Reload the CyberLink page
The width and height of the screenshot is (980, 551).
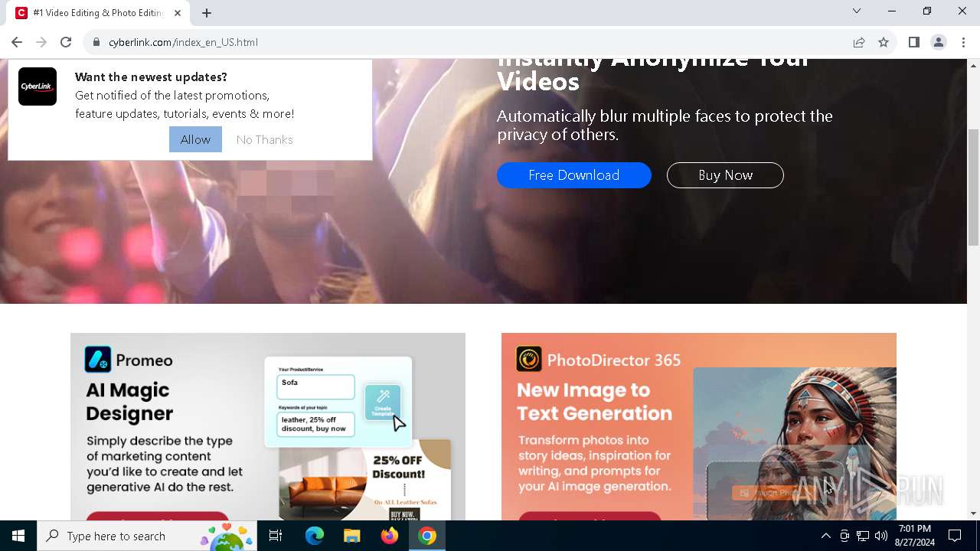pyautogui.click(x=66, y=42)
